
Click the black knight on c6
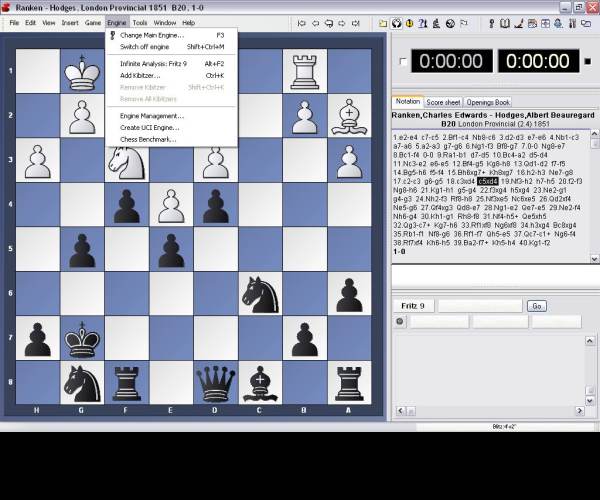pos(260,293)
